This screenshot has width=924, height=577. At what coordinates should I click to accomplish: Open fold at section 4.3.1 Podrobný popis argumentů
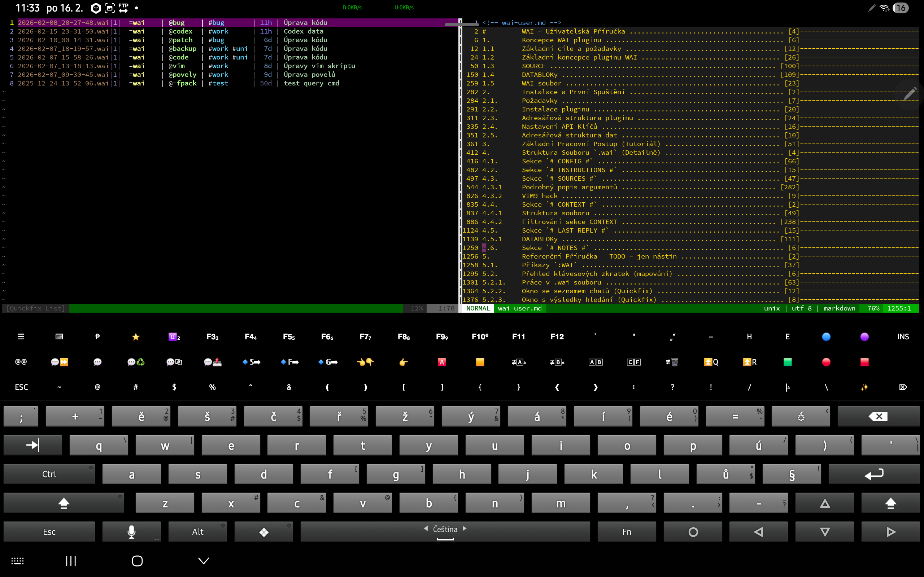pyautogui.click(x=569, y=187)
